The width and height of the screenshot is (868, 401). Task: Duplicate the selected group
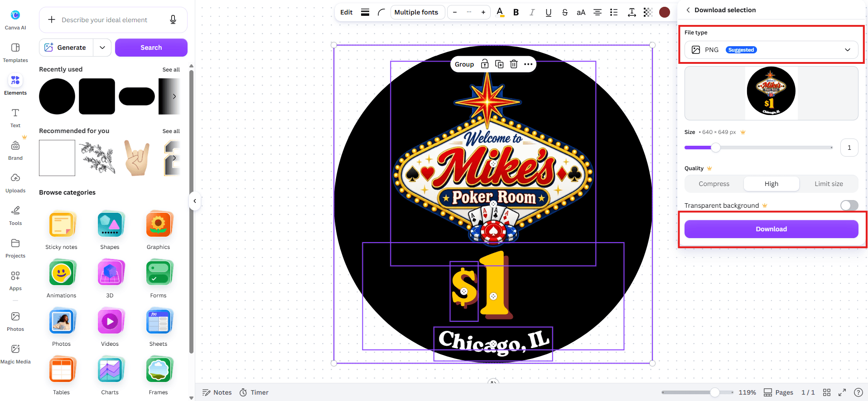(x=499, y=64)
